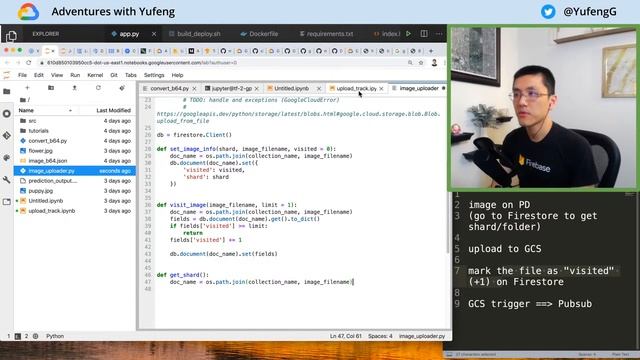
Task: Open the Settings menu
Action: point(154,75)
